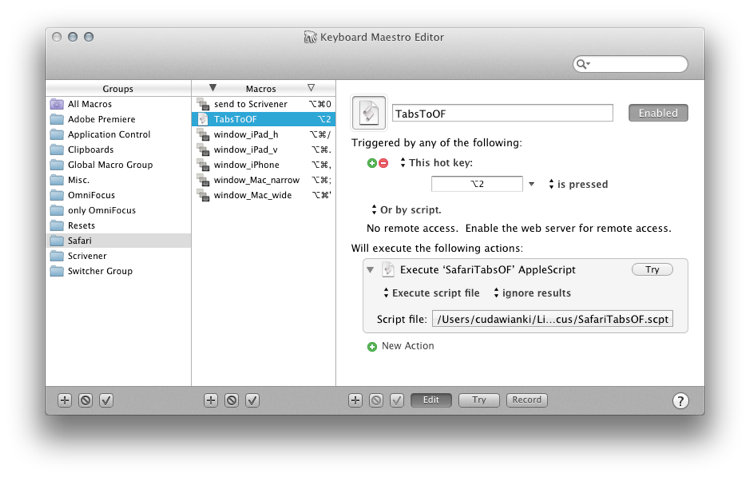Select the OmniFocus group
750x478 pixels.
119,195
